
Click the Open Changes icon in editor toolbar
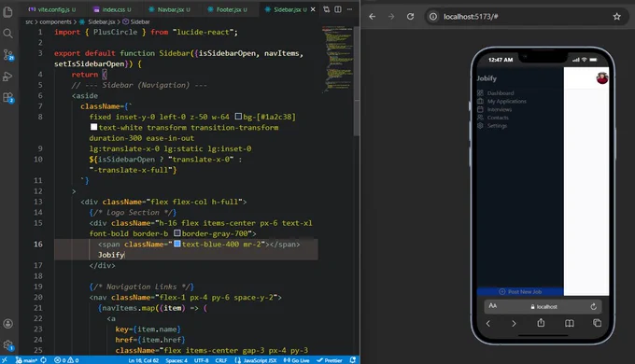coord(327,9)
